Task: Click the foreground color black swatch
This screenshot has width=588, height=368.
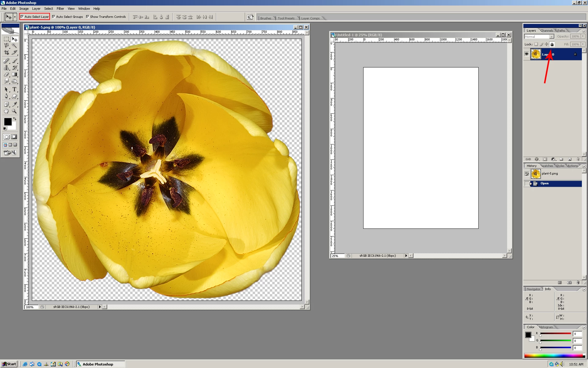Action: click(7, 121)
